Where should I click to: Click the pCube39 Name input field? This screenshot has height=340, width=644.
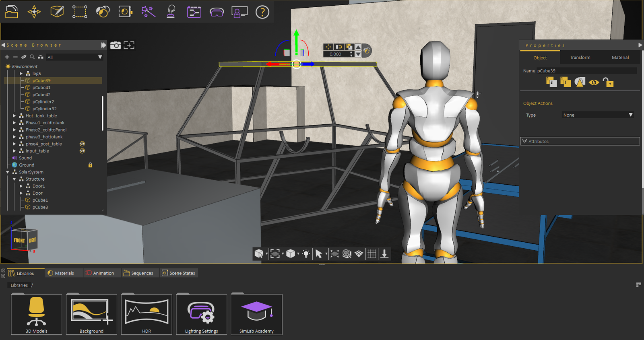[586, 71]
